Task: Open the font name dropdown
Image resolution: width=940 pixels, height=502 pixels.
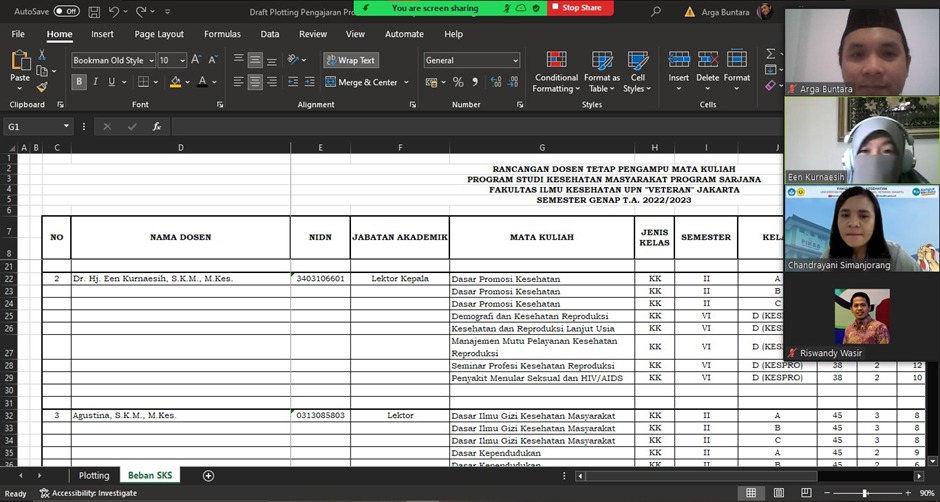Action: [151, 60]
